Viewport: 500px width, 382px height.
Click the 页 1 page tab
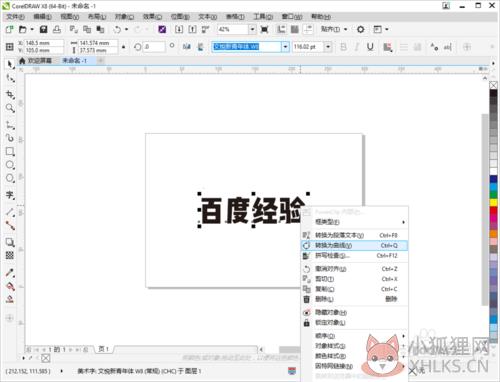point(104,349)
